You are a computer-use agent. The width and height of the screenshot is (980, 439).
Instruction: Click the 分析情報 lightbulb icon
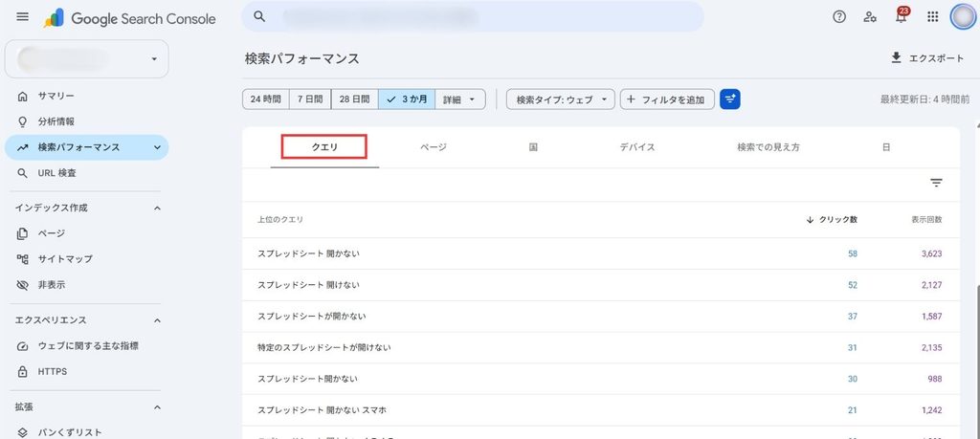click(x=23, y=121)
